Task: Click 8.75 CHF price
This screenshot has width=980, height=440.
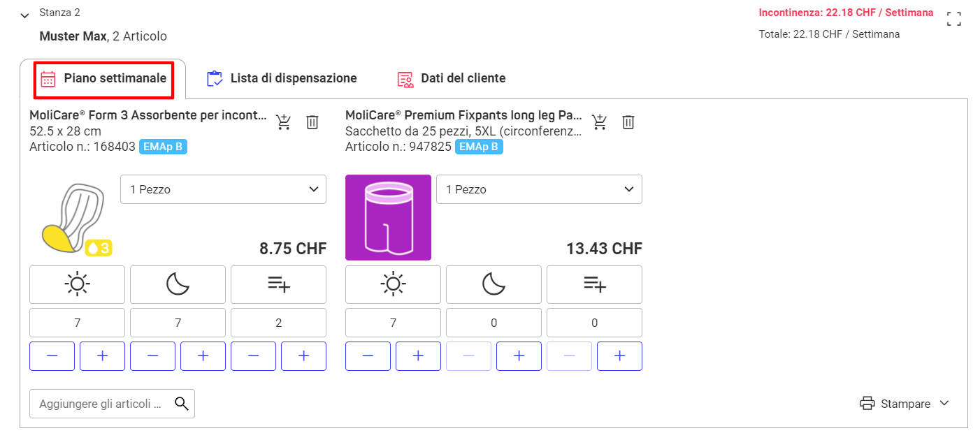Action: (293, 249)
